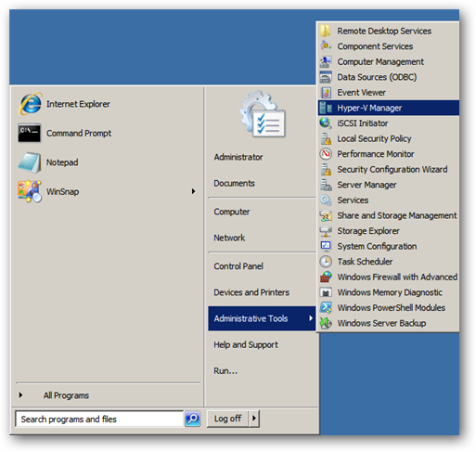
Task: Click the Internet Explorer icon
Action: click(x=30, y=104)
